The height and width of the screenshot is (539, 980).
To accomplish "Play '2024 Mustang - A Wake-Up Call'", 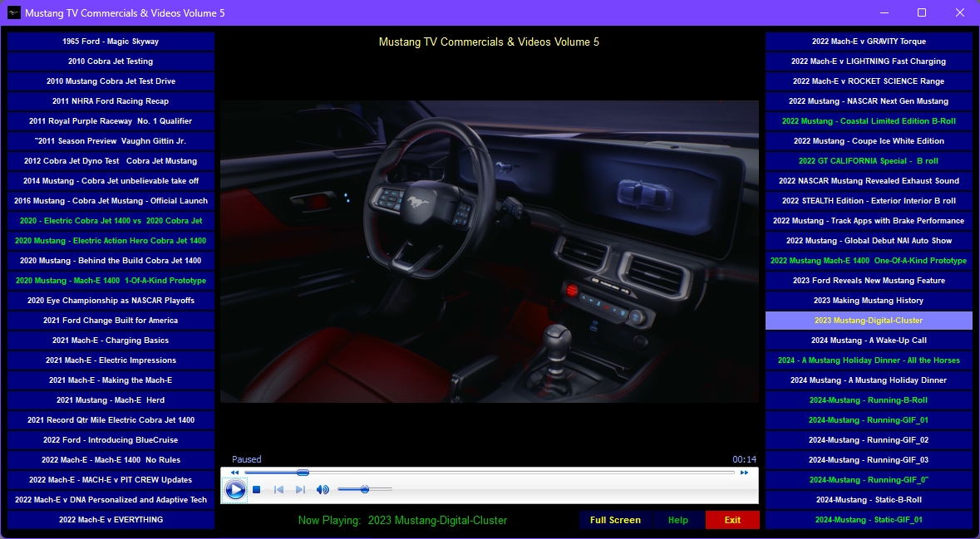I will coord(869,341).
